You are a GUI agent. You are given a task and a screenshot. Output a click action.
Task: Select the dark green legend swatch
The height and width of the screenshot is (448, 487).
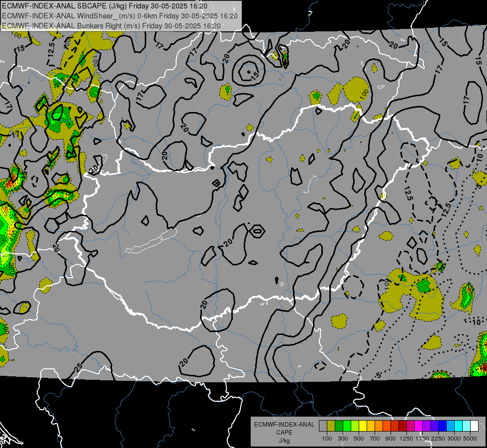(339, 426)
